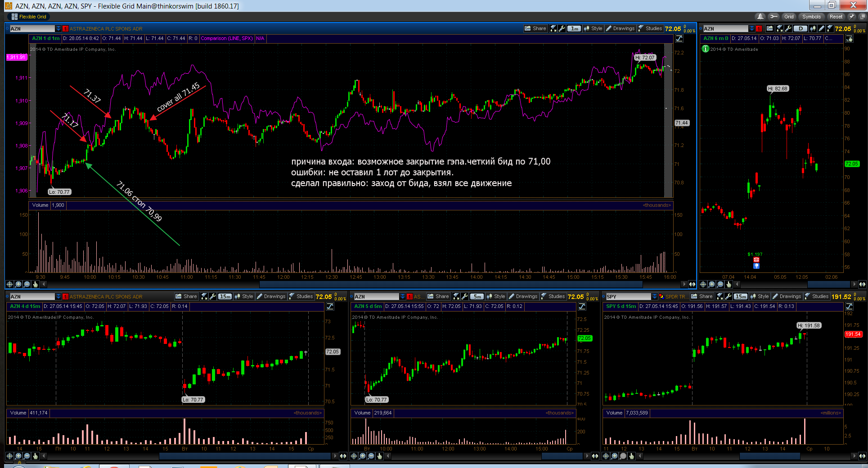The width and height of the screenshot is (868, 468).
Task: Zoom in on main chart
Action: 18,284
